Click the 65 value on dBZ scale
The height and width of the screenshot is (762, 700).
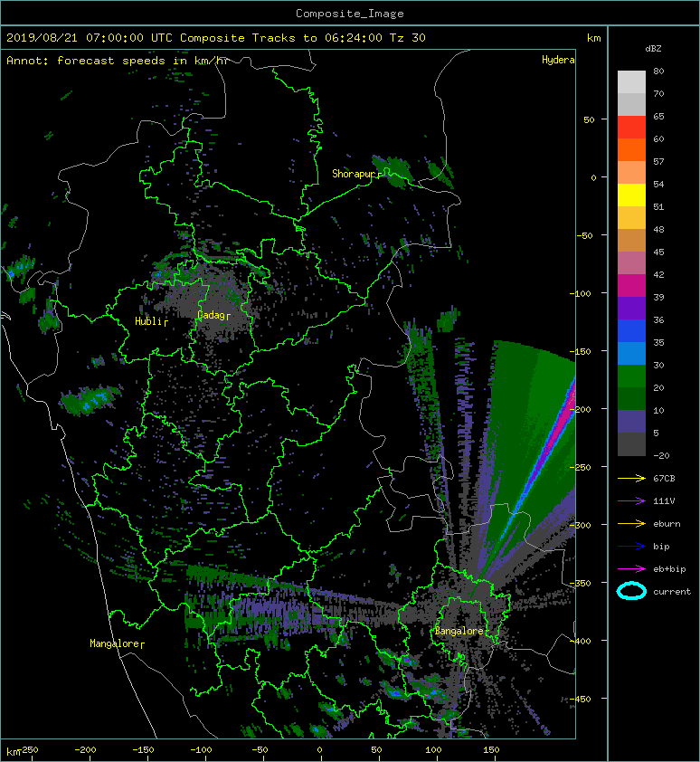pos(658,116)
